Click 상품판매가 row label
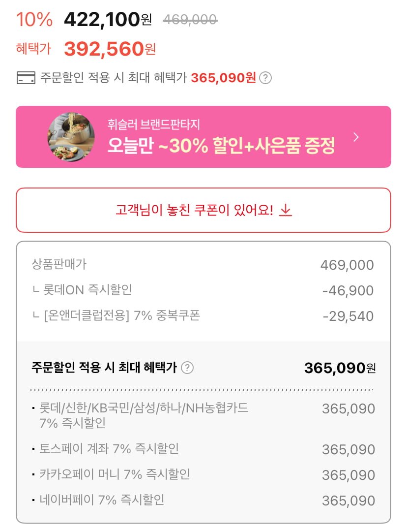 tap(59, 264)
